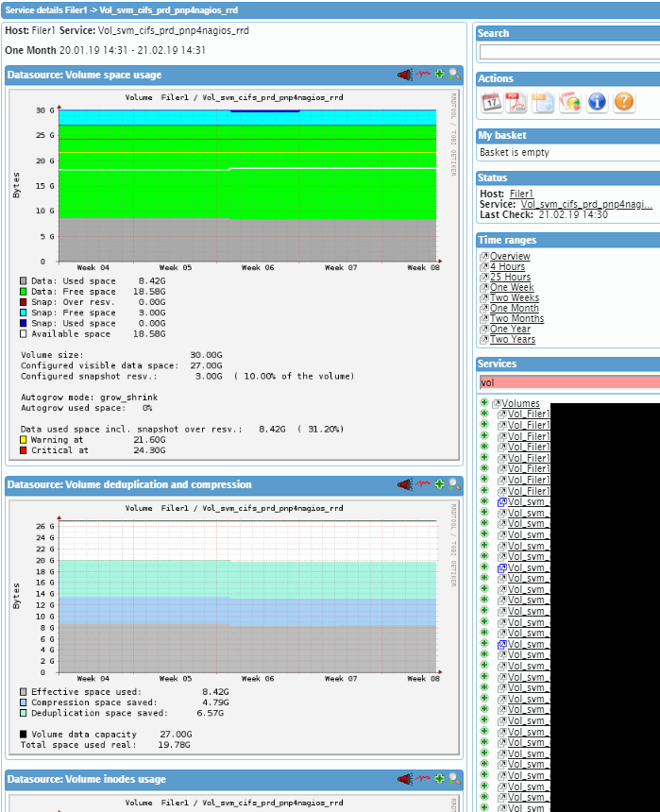The image size is (660, 812).
Task: Click 'Basket is empty' text
Action: (514, 152)
